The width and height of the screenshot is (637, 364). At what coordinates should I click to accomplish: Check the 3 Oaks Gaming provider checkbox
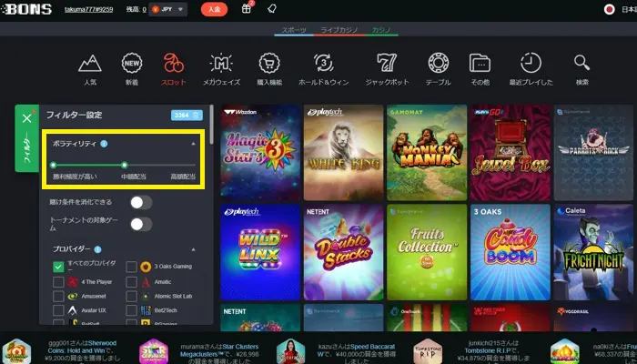point(132,267)
